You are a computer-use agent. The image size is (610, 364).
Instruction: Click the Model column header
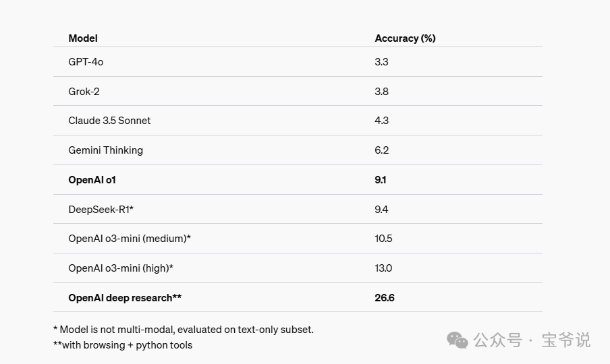click(83, 38)
